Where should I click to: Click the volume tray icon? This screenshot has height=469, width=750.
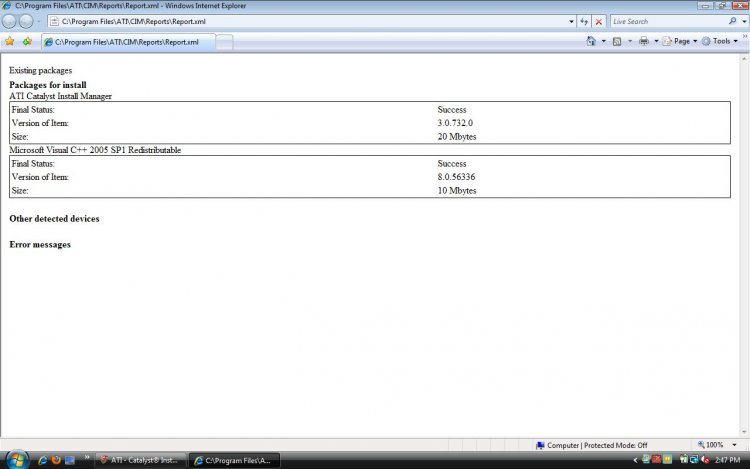click(x=705, y=460)
